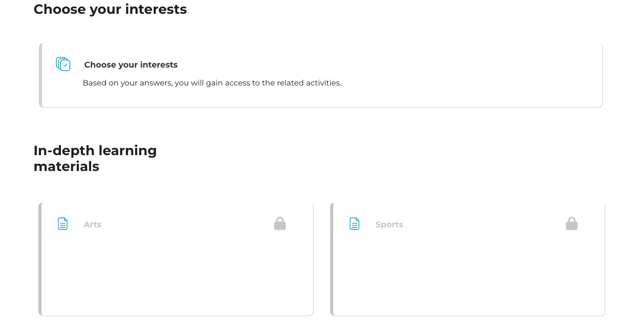Click the grey left accent bar of Arts card
Screen dimensions: 644x321
(40, 259)
